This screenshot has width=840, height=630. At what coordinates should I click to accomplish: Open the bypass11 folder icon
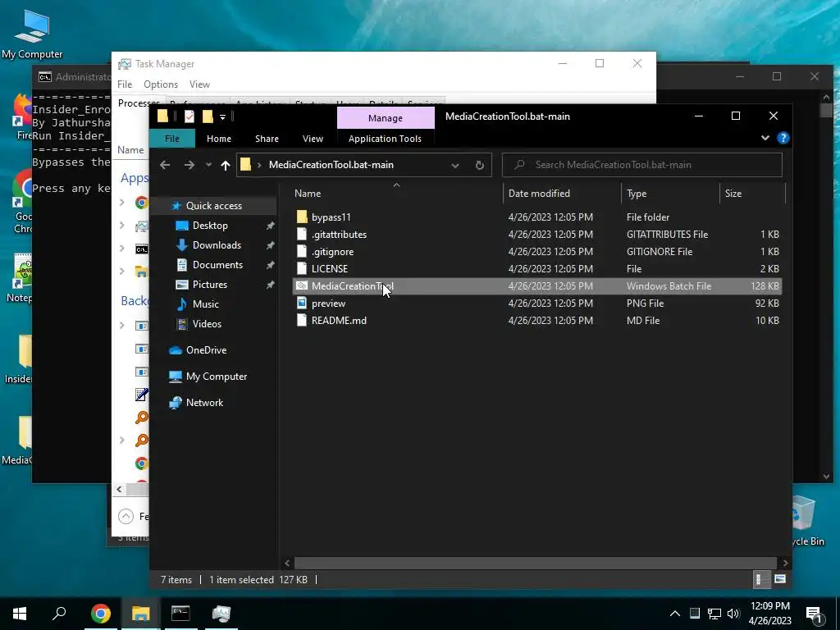point(302,217)
